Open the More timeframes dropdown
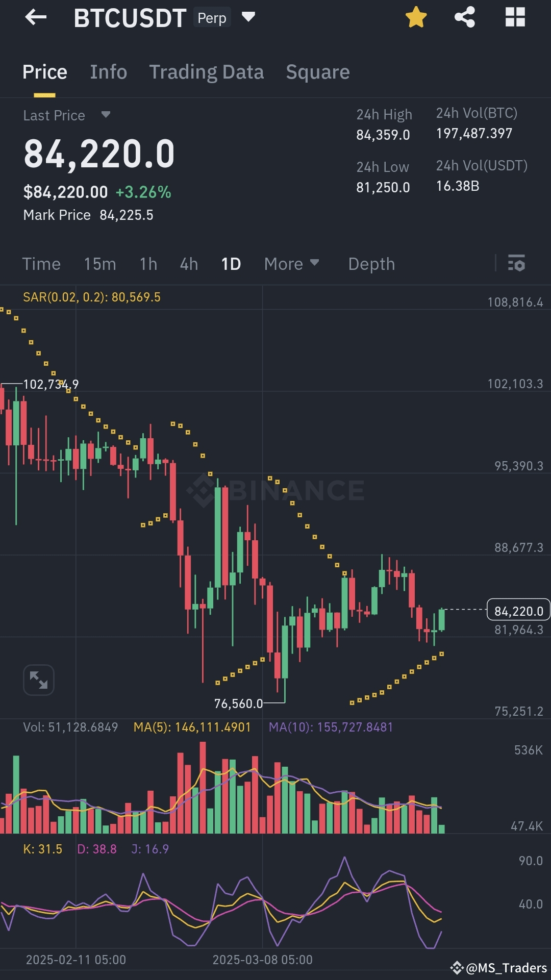Image resolution: width=551 pixels, height=980 pixels. click(292, 264)
